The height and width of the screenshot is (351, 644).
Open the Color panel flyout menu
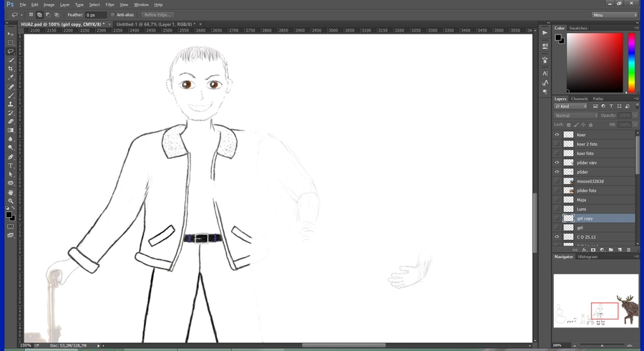tap(636, 28)
